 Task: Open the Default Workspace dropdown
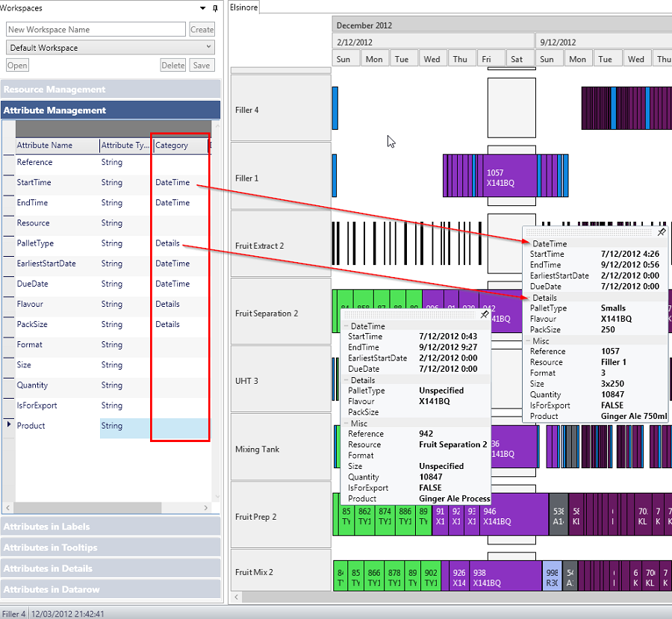[x=111, y=48]
